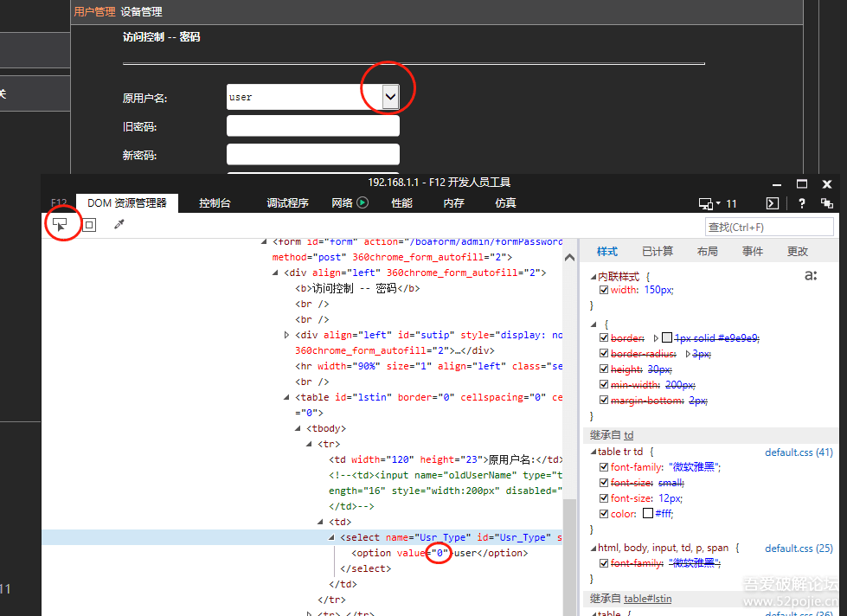Select the hr width 90% node
This screenshot has height=616, width=847.
coord(428,366)
